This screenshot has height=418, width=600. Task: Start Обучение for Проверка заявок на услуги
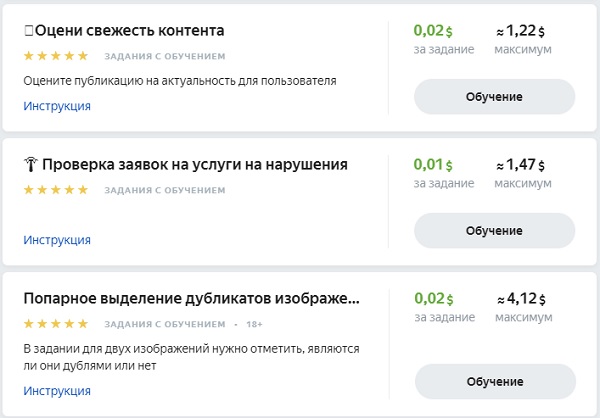pos(494,231)
